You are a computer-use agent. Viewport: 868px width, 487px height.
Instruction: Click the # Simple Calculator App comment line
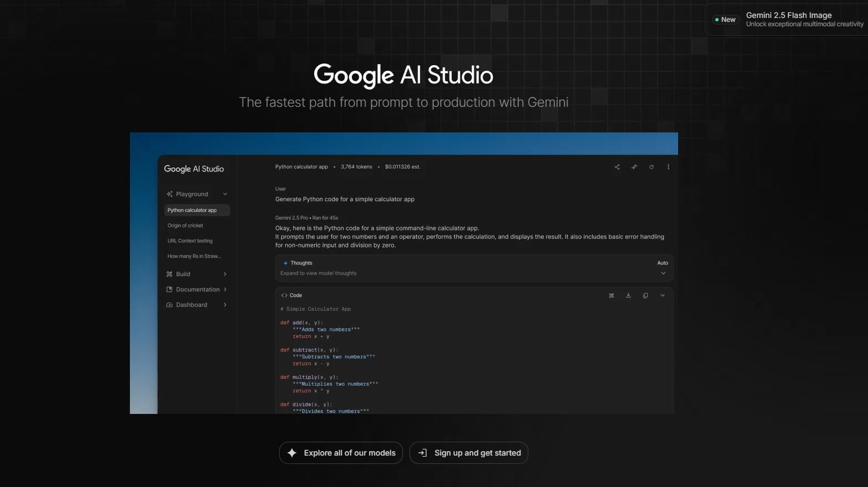pyautogui.click(x=316, y=309)
